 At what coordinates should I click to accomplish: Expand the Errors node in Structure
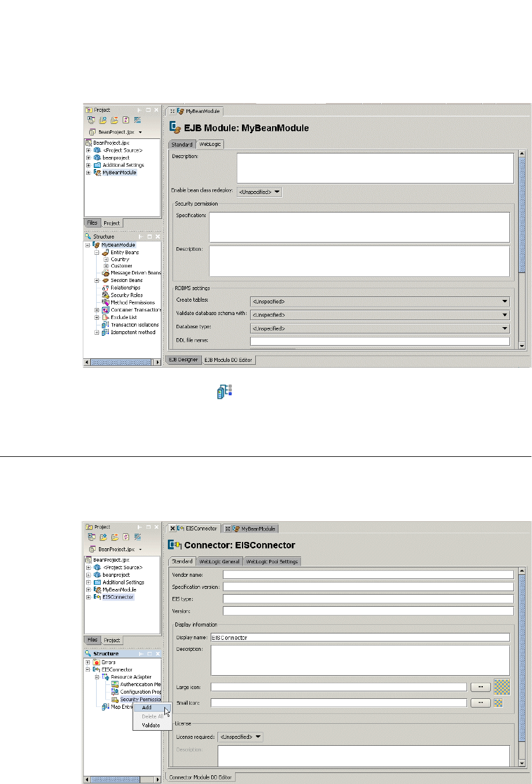[88, 662]
